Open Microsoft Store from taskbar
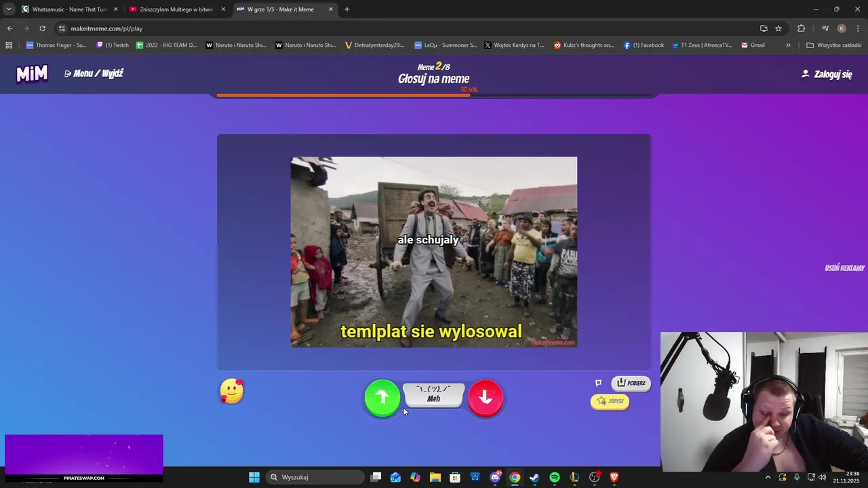 455,477
